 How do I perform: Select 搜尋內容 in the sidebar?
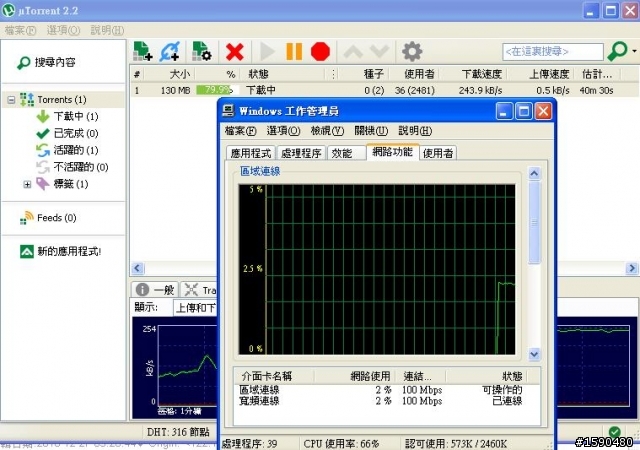click(x=47, y=62)
